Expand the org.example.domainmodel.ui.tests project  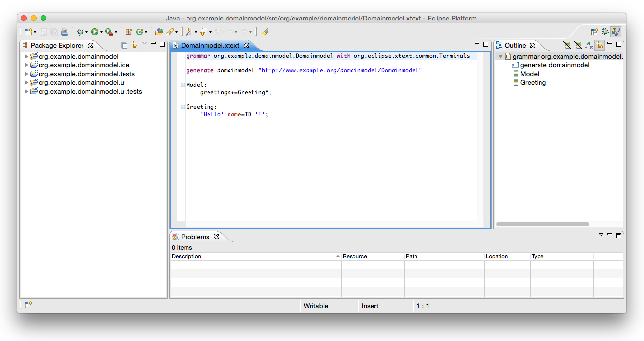(26, 92)
